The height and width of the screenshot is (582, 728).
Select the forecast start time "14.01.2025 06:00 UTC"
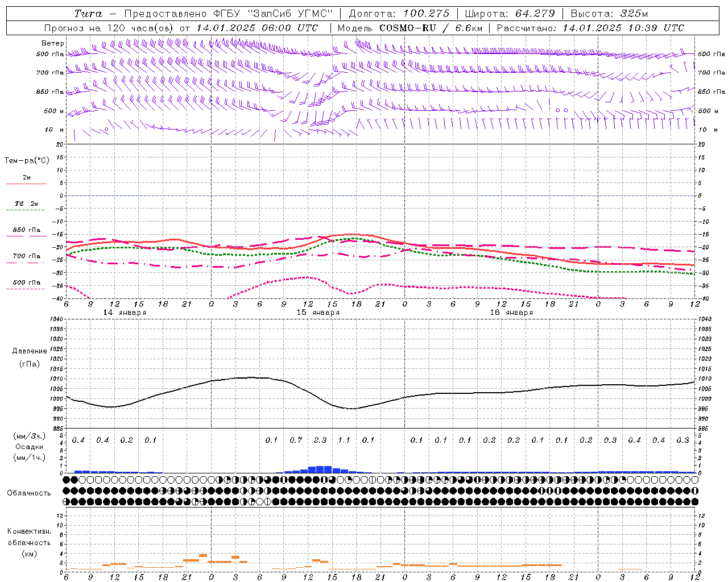[x=257, y=28]
